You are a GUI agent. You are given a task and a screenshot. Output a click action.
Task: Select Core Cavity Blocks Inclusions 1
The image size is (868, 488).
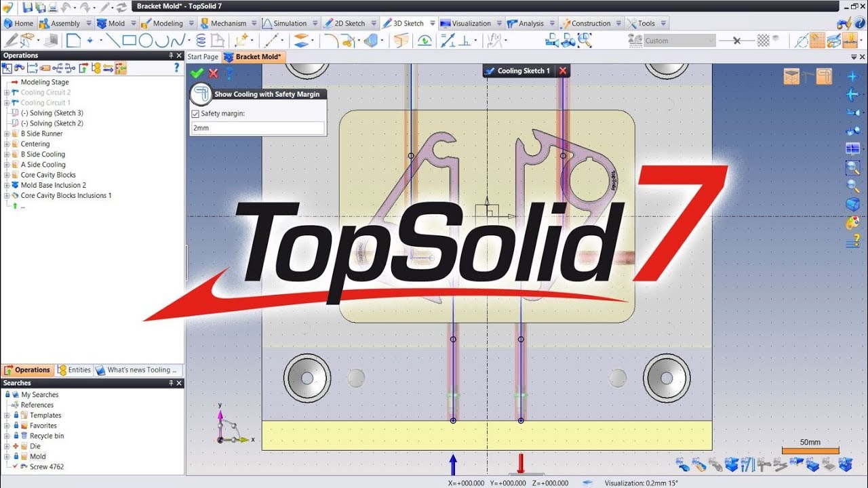(x=66, y=195)
